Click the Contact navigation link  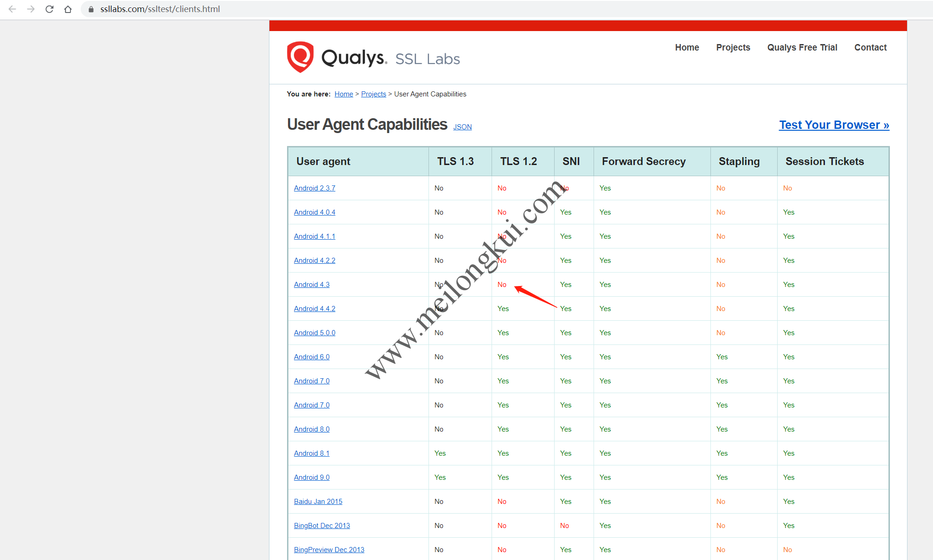[x=872, y=47]
